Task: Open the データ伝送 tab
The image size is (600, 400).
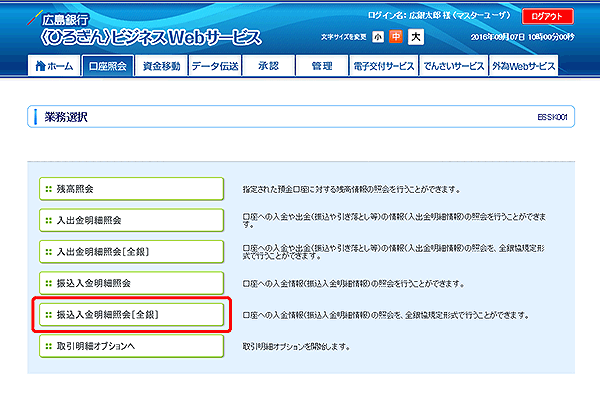Action: (x=215, y=66)
